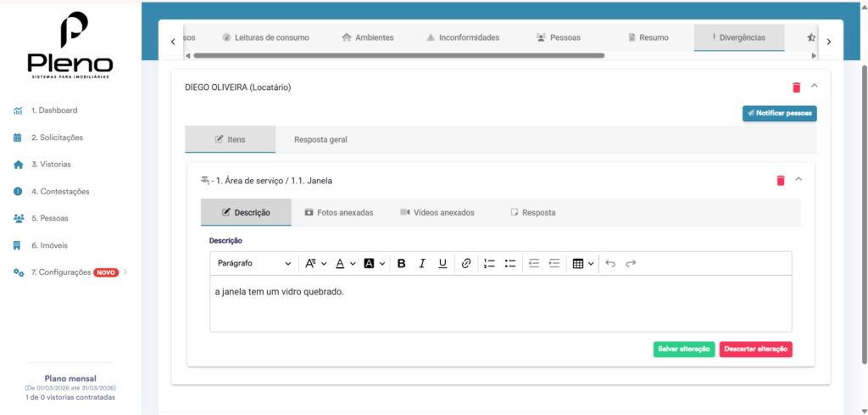Viewport: 868px width, 415px height.
Task: Insert a bulleted list
Action: [510, 263]
